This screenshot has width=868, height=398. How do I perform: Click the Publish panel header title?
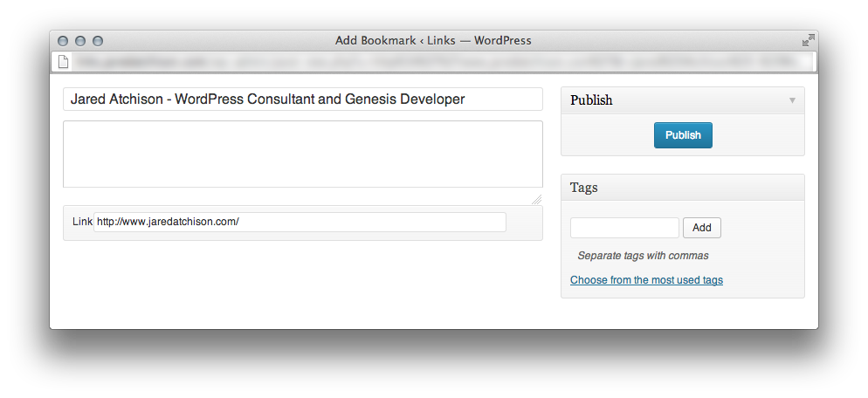tap(591, 100)
